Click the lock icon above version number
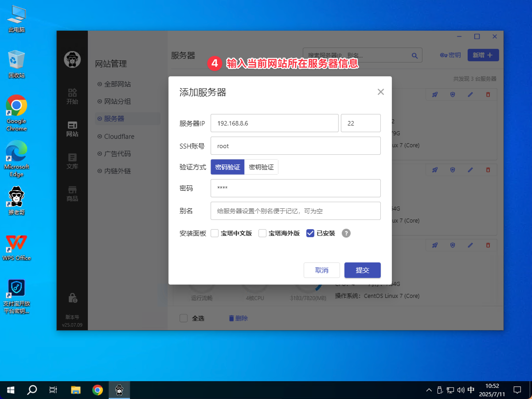The height and width of the screenshot is (399, 532). pos(72,298)
